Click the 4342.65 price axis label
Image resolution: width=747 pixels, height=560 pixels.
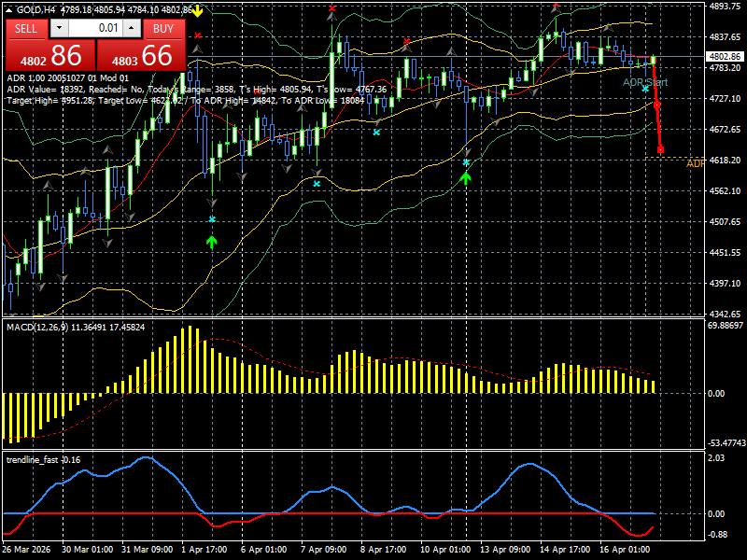pyautogui.click(x=725, y=315)
